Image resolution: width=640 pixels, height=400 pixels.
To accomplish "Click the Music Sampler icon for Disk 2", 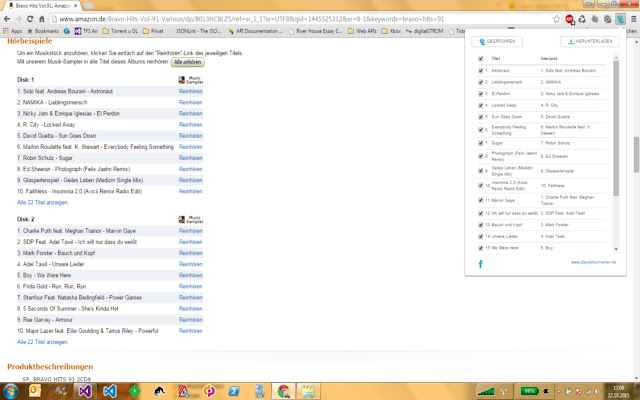I will 191,220.
